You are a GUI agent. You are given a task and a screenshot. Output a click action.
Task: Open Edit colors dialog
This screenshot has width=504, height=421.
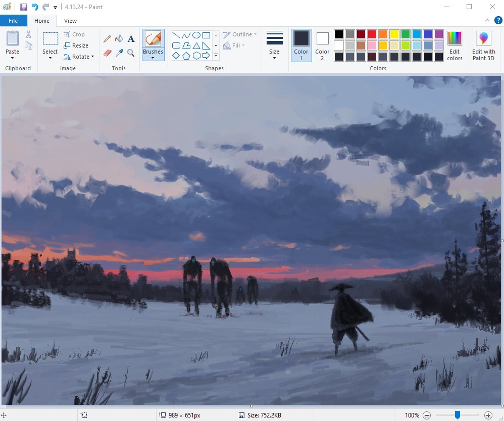(455, 44)
